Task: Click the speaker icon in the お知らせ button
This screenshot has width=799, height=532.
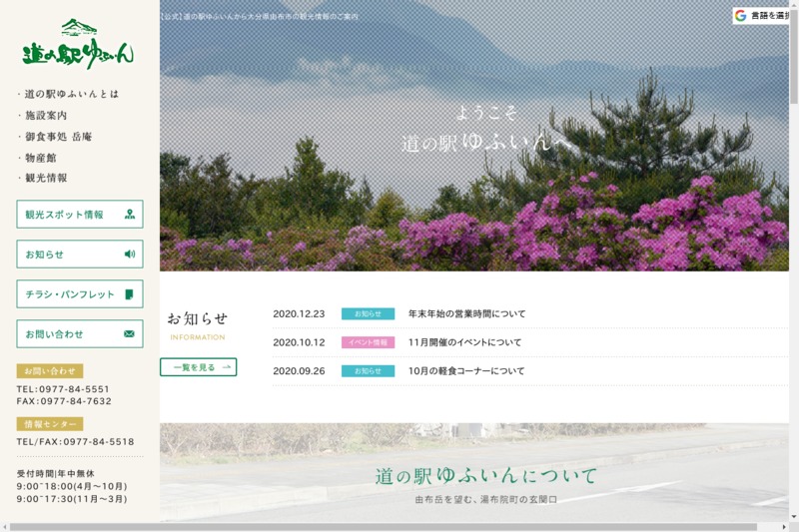Action: click(x=130, y=254)
